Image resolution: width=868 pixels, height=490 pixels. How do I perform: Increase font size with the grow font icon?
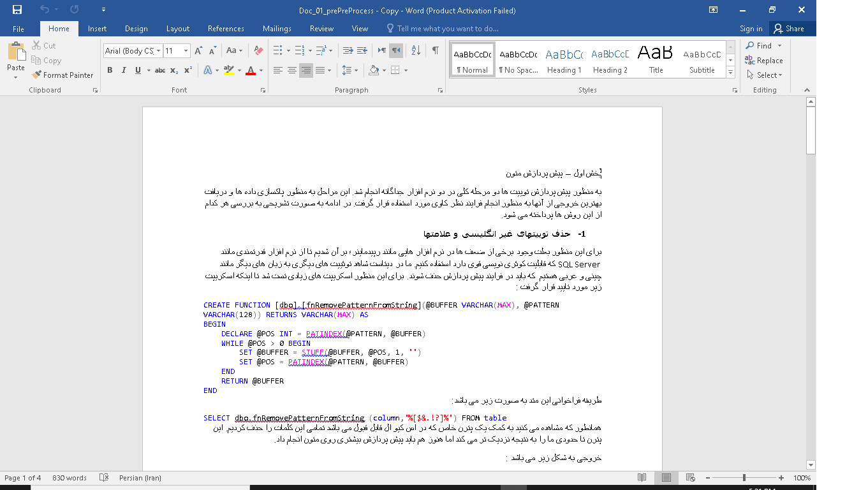[198, 50]
